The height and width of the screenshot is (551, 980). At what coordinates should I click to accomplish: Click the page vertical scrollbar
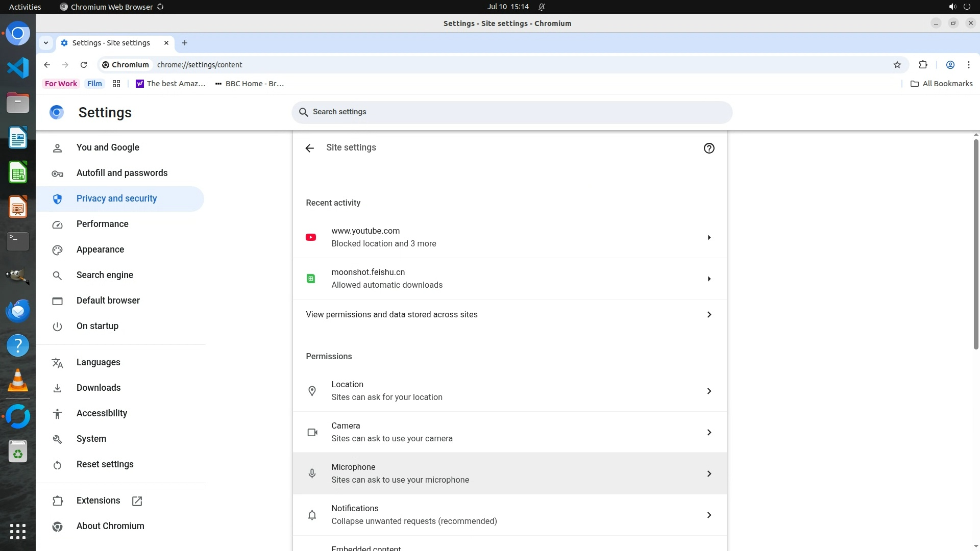[975, 245]
